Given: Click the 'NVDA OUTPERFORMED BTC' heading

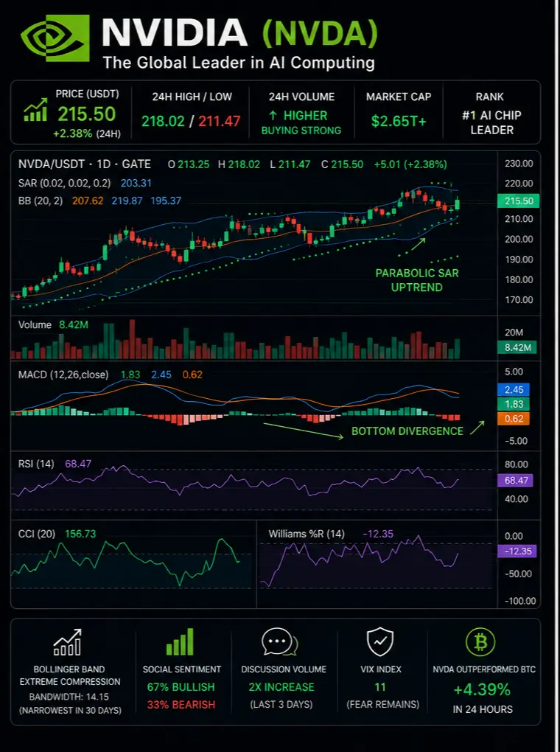Looking at the screenshot, I should (484, 669).
